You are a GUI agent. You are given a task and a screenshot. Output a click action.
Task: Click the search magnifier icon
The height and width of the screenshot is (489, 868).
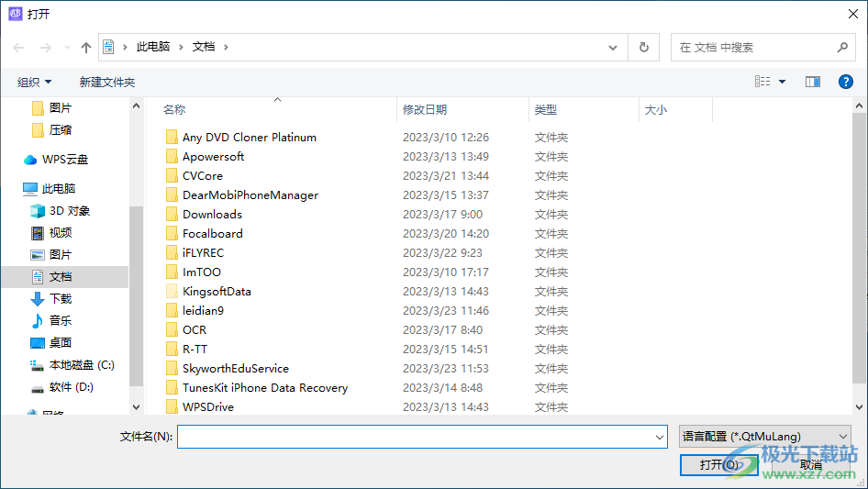tap(842, 48)
